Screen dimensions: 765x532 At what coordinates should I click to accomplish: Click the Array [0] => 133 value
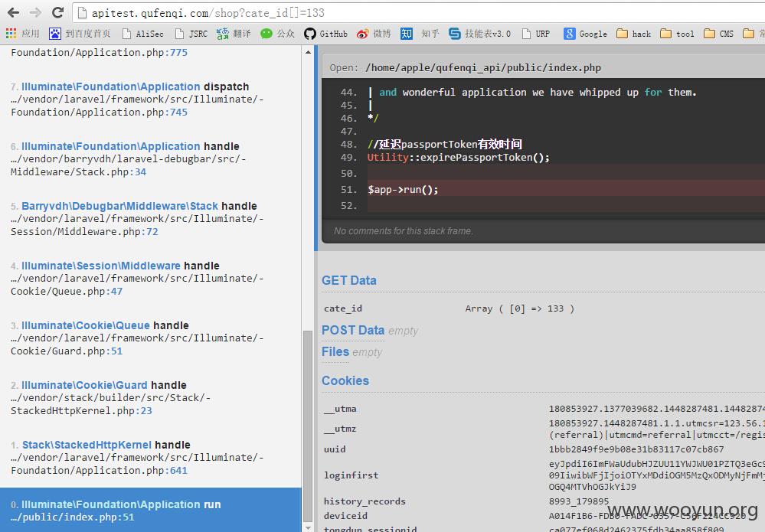520,308
